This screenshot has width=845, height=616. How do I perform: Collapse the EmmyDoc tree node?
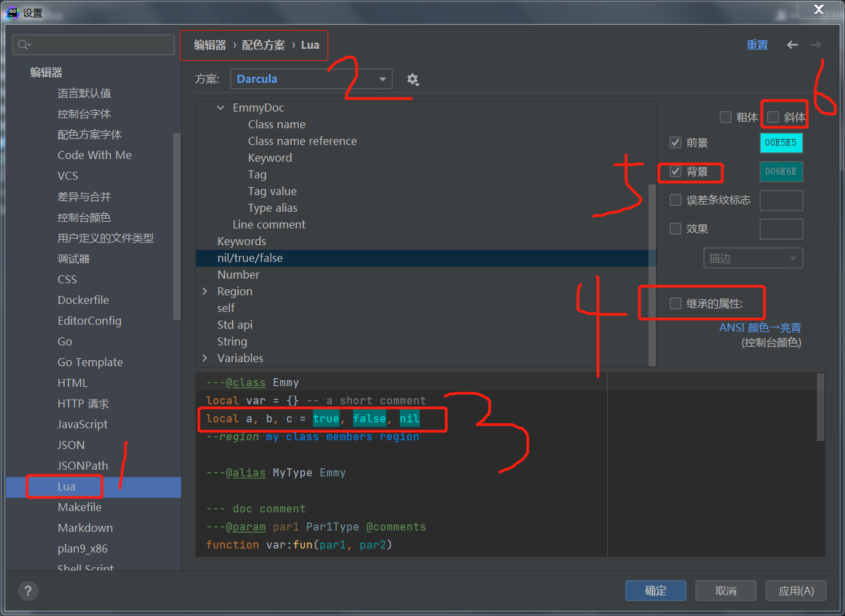click(x=221, y=108)
